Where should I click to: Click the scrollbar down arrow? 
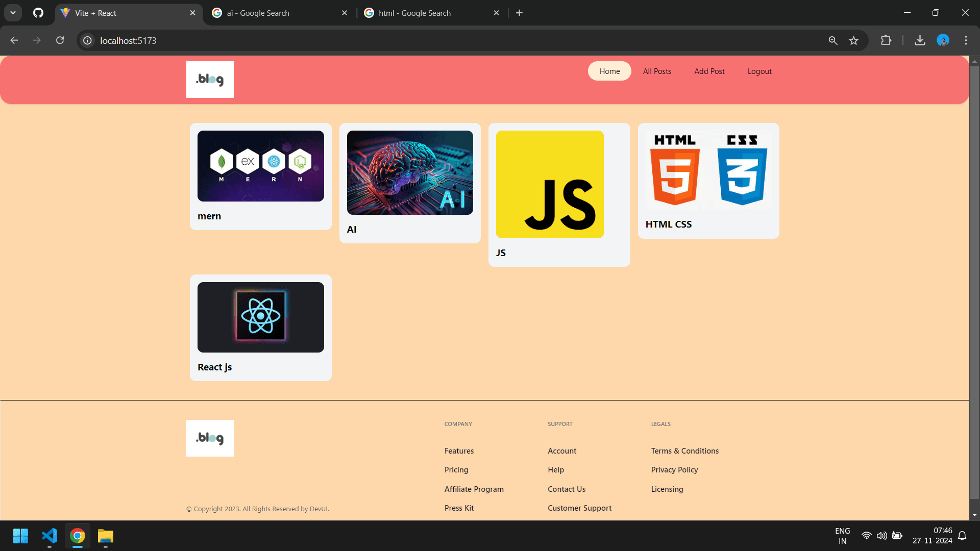[974, 515]
